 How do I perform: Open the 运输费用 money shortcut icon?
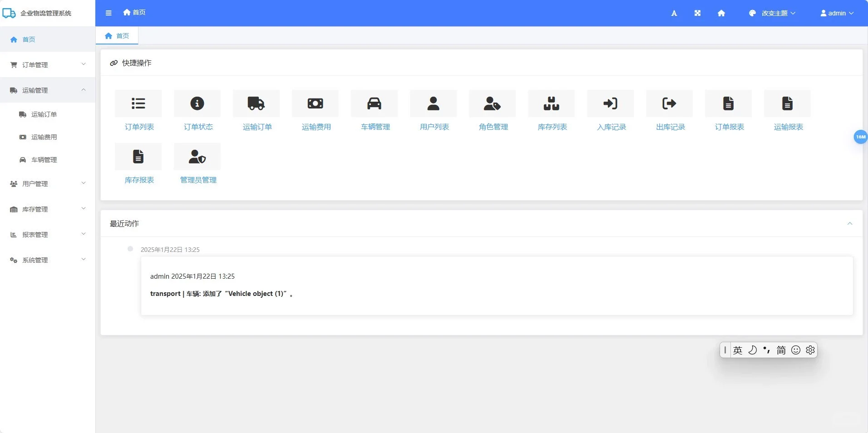(x=316, y=103)
